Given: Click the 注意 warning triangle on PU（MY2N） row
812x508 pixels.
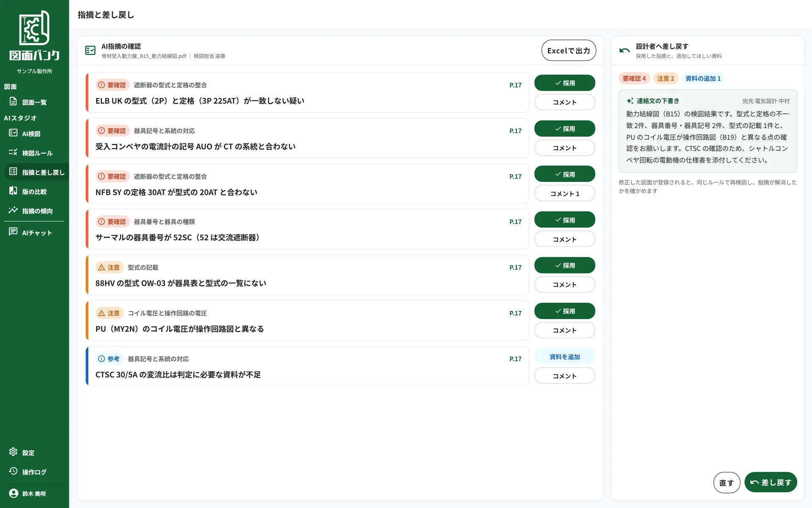Looking at the screenshot, I should (101, 313).
